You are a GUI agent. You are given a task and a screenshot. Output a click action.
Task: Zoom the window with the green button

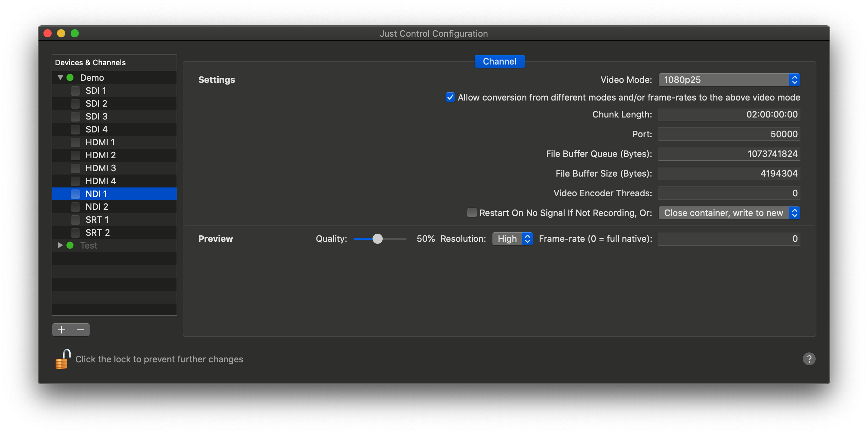[75, 33]
